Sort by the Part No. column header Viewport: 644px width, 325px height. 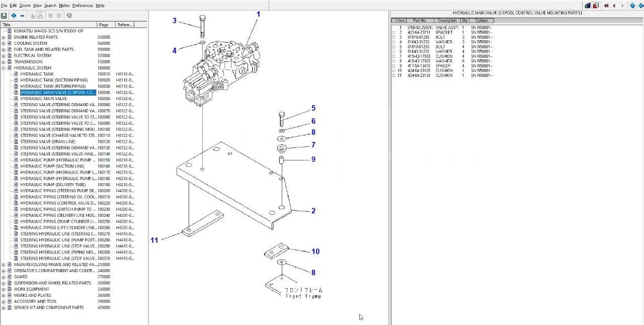pos(420,21)
